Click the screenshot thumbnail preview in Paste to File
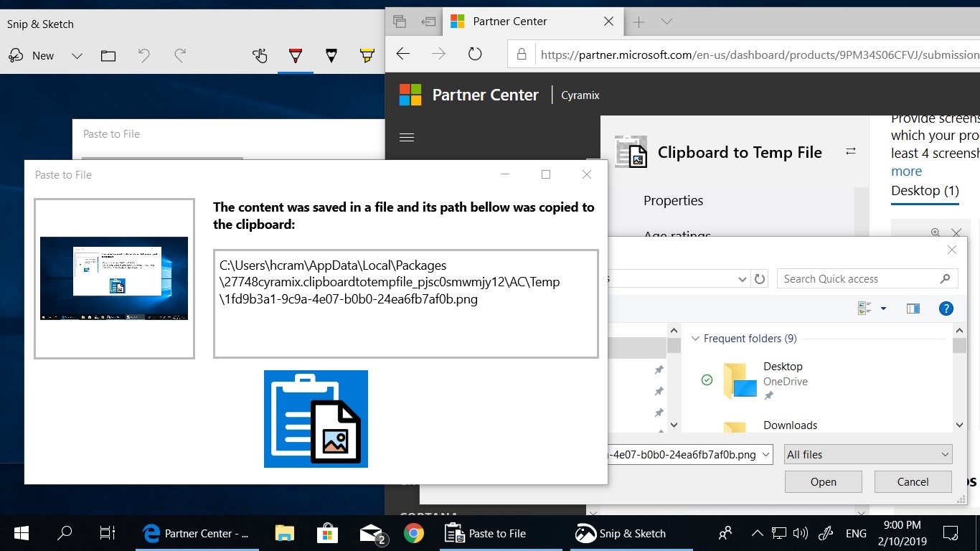Viewport: 980px width, 551px height. pyautogui.click(x=114, y=278)
